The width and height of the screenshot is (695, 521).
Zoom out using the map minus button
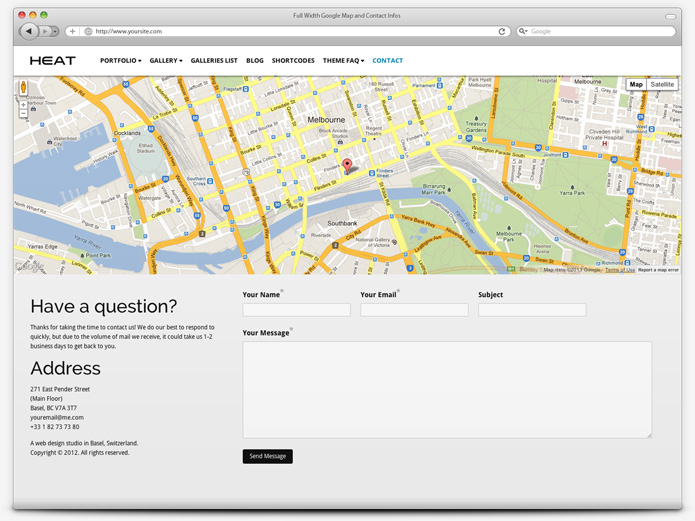(23, 114)
